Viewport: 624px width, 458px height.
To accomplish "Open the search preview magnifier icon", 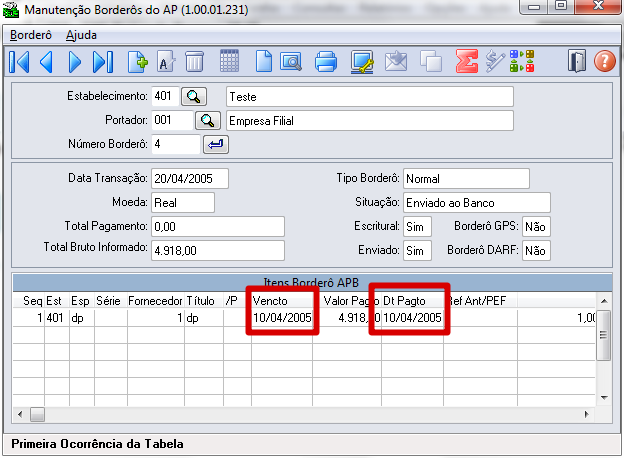I will coord(291,62).
